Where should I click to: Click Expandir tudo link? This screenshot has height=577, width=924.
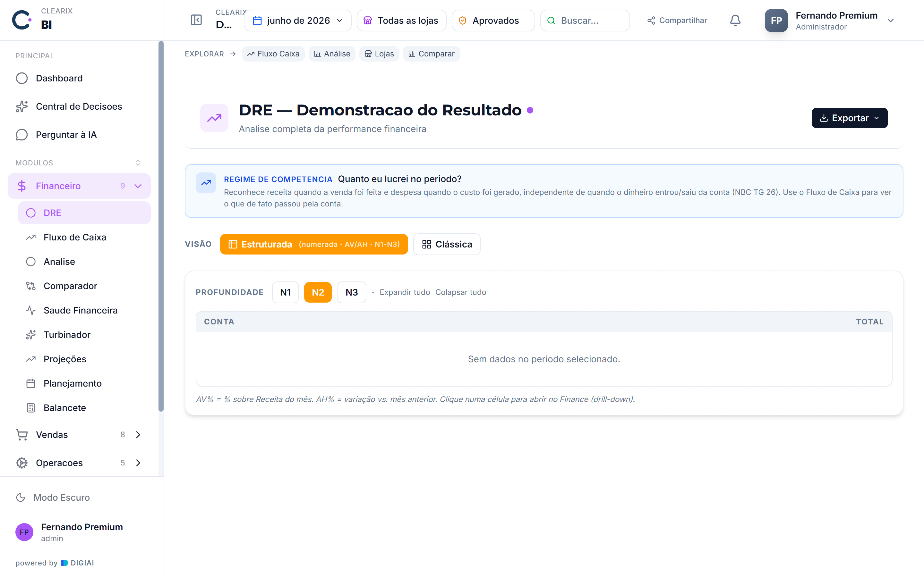click(x=404, y=292)
